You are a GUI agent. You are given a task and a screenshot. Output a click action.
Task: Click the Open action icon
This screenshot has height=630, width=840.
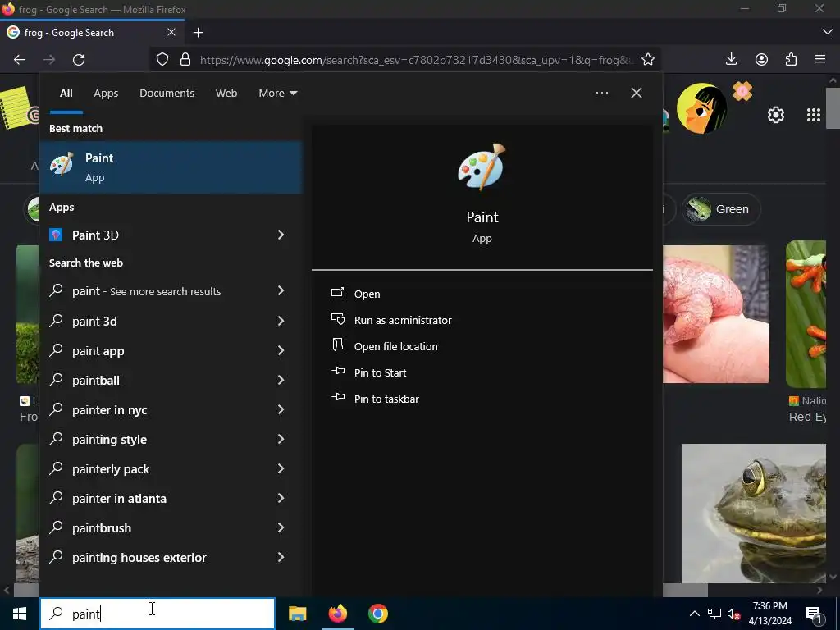[337, 293]
